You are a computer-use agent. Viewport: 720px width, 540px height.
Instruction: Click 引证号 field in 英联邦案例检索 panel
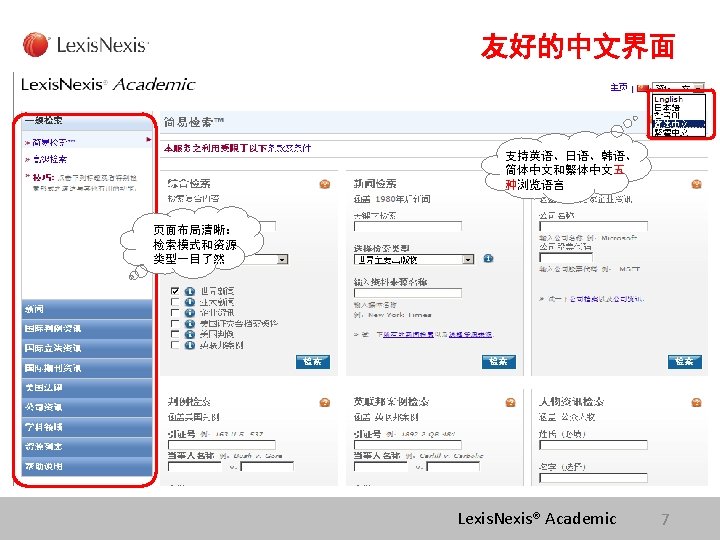point(408,445)
